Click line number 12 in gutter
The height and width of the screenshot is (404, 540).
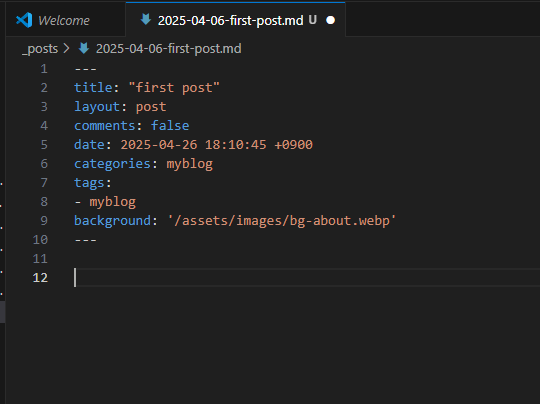coord(40,278)
